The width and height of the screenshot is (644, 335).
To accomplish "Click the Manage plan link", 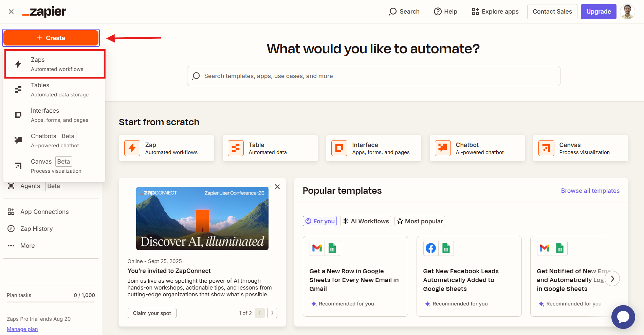I will point(22,329).
